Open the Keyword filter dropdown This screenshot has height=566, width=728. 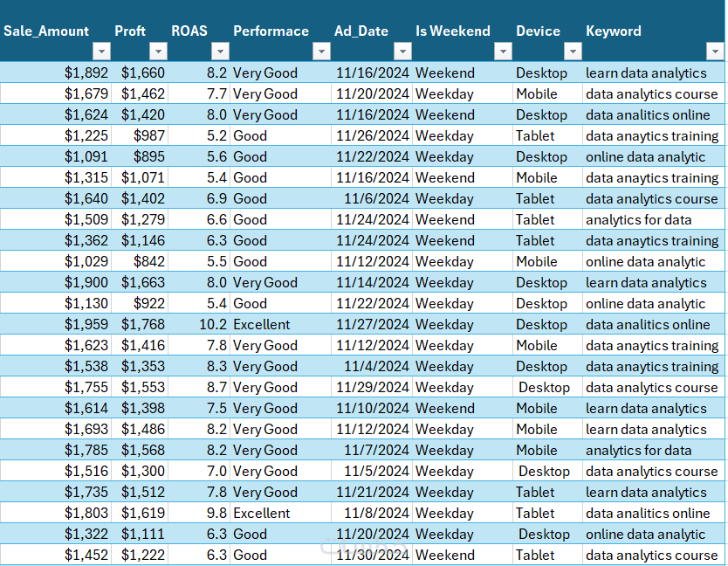[715, 52]
